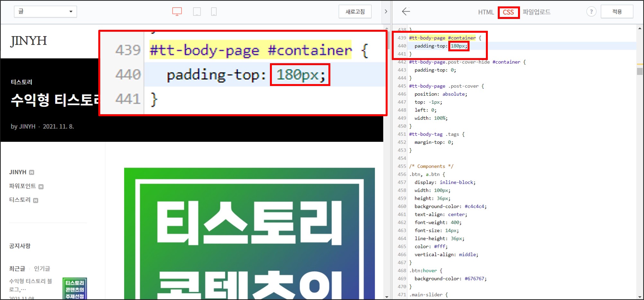The image size is (644, 300).
Task: Switch to the 파일업로드 tab
Action: tap(536, 12)
